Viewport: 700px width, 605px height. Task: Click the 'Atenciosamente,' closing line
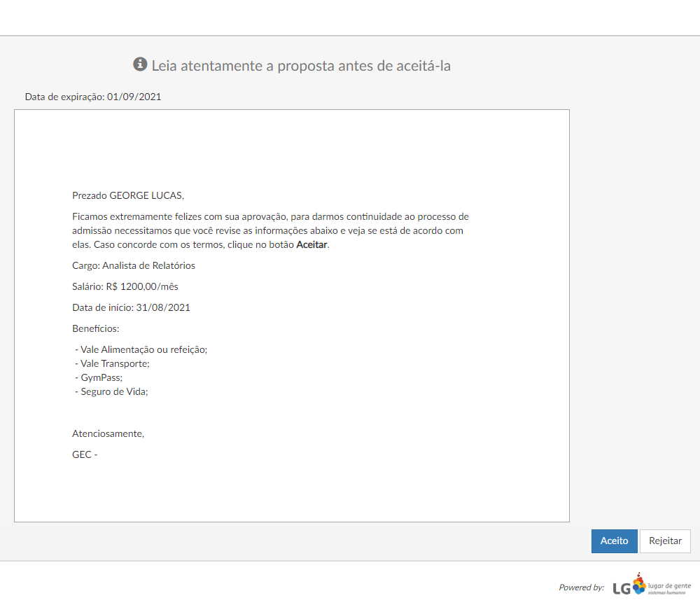pyautogui.click(x=108, y=434)
